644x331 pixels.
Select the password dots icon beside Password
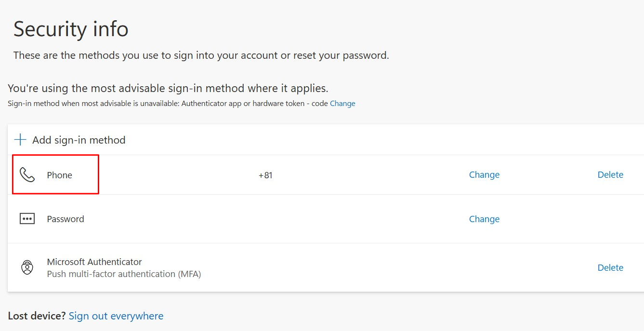(x=27, y=218)
